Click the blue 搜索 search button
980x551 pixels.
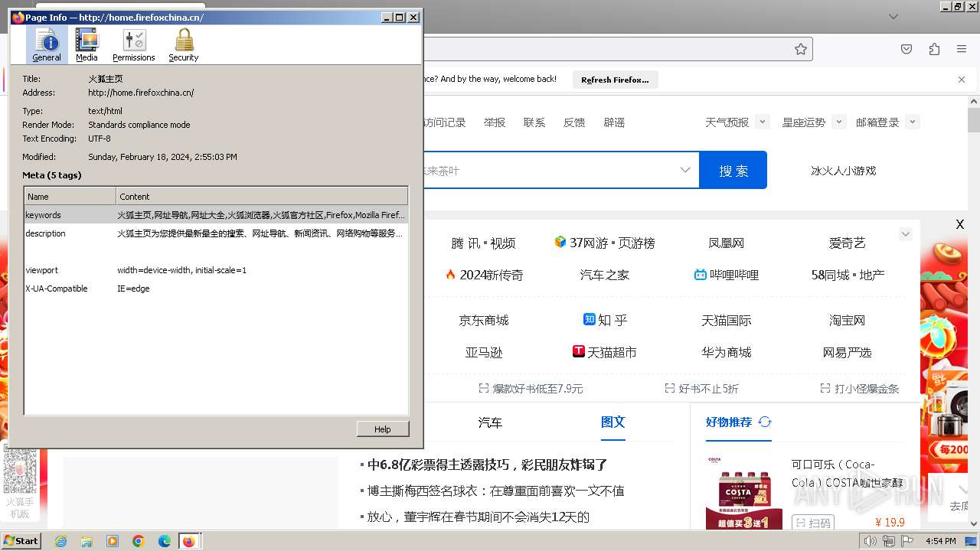point(733,170)
